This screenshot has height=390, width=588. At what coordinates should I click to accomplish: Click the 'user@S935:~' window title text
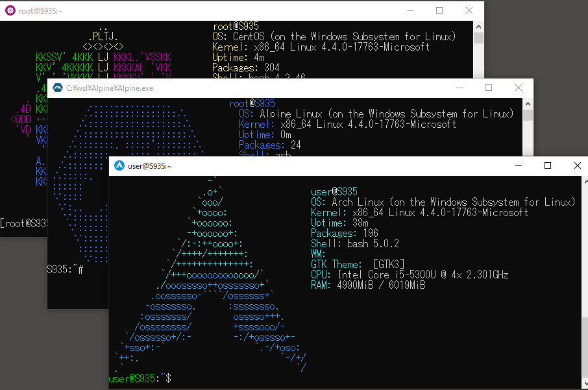150,166
